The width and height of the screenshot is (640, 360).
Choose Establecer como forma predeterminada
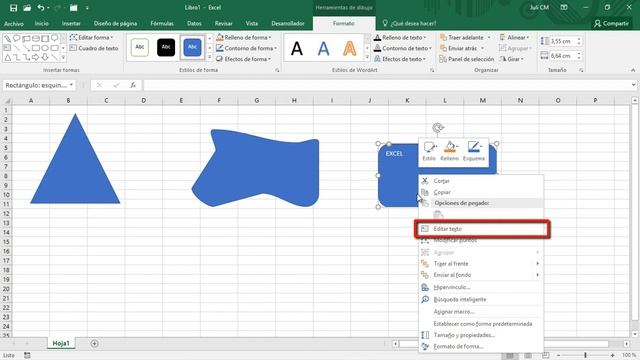click(481, 324)
